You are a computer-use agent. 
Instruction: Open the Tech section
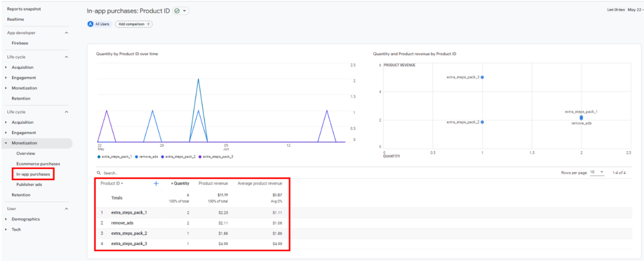(16, 230)
